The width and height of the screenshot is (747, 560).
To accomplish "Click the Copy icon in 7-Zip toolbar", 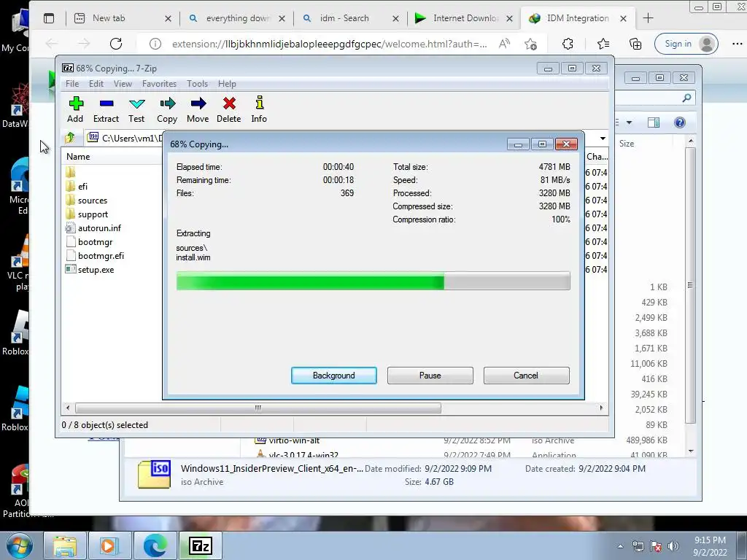I will click(x=167, y=109).
